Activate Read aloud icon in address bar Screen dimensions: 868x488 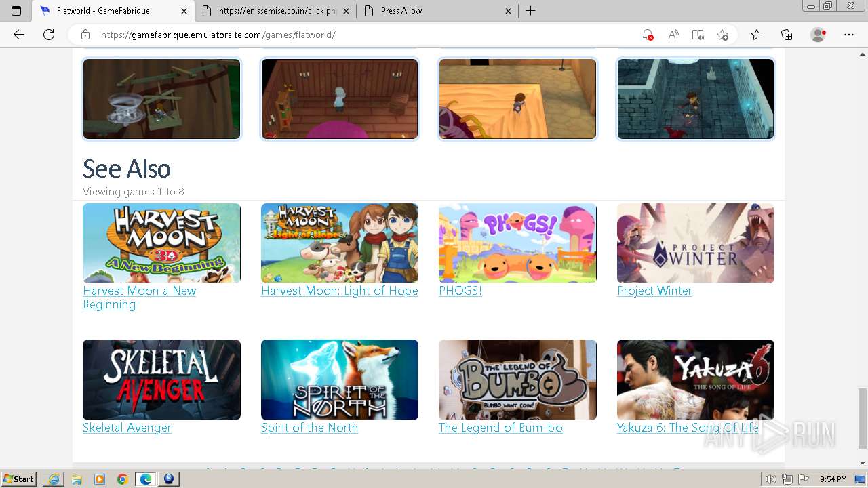point(673,35)
